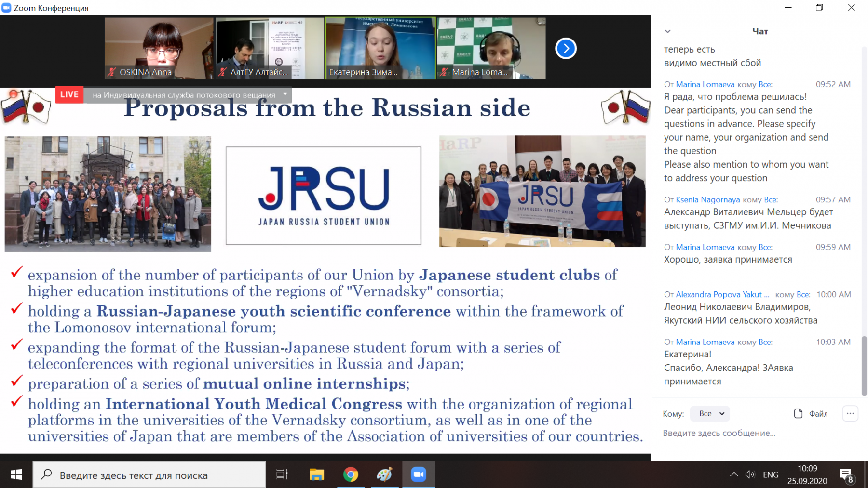Open Task View from taskbar
The image size is (868, 488).
pyautogui.click(x=282, y=475)
